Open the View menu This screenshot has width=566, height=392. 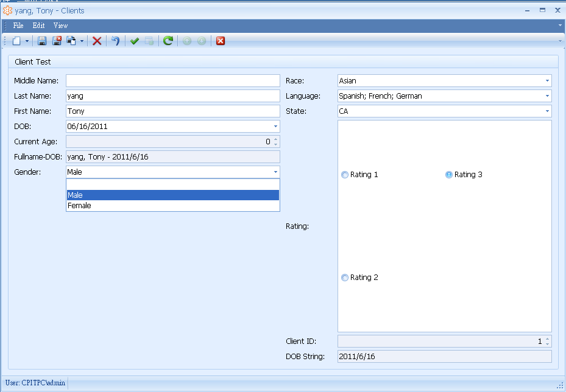(61, 26)
